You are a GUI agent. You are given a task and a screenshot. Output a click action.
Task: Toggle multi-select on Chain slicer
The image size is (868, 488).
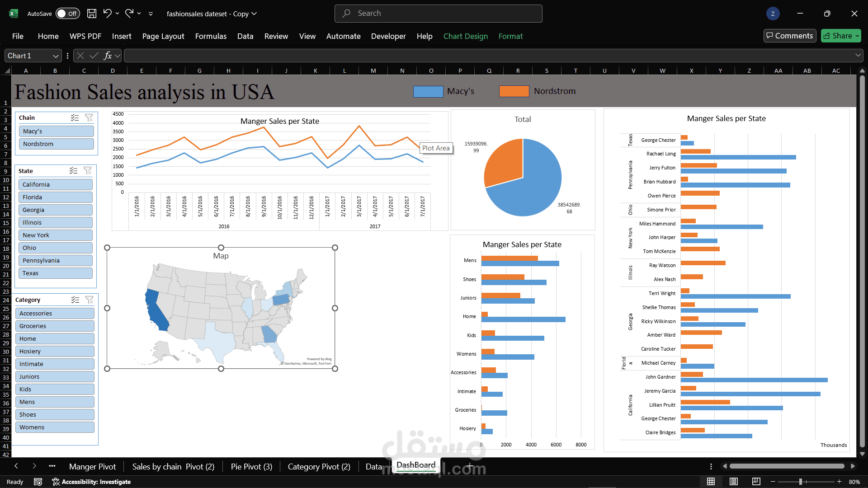click(x=75, y=118)
